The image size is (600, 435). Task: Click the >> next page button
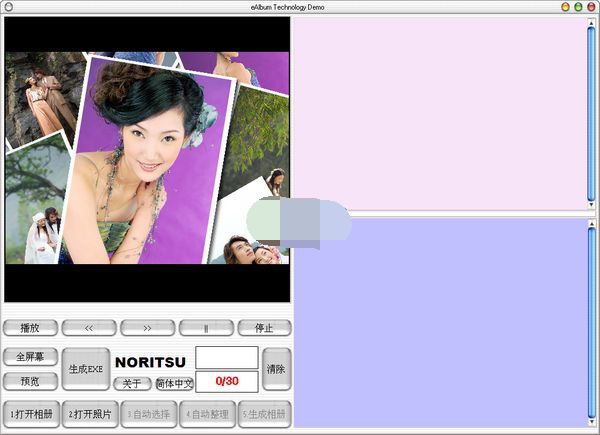147,328
